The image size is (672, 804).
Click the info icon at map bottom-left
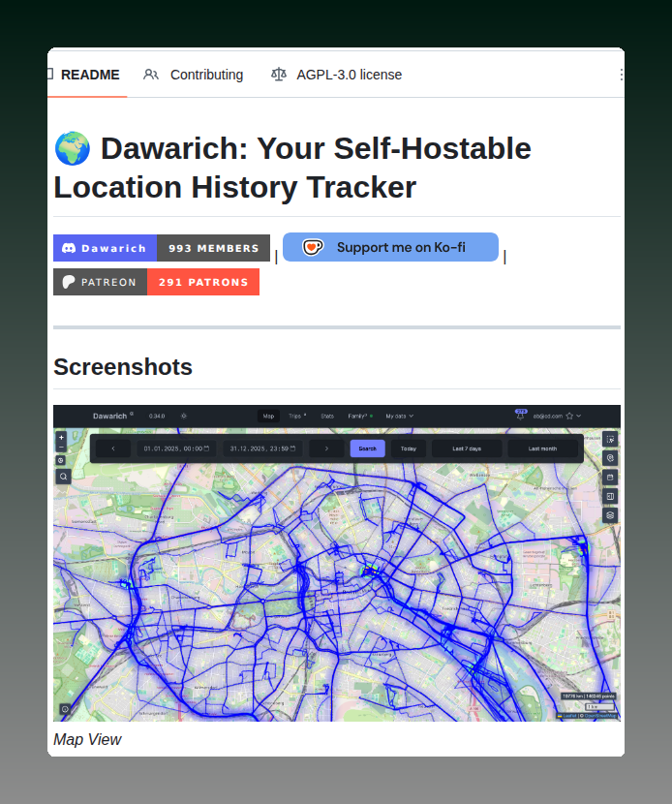(x=65, y=709)
